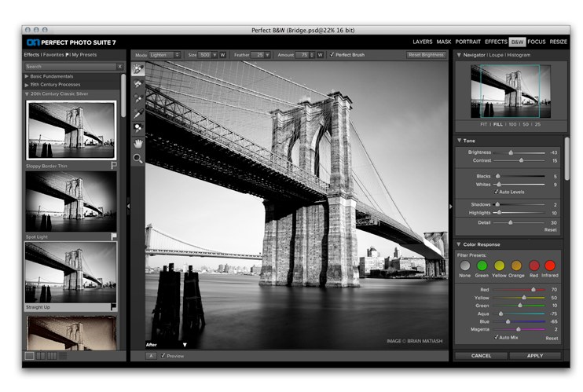Click the APPLY button
583x392 pixels.
[x=535, y=356]
